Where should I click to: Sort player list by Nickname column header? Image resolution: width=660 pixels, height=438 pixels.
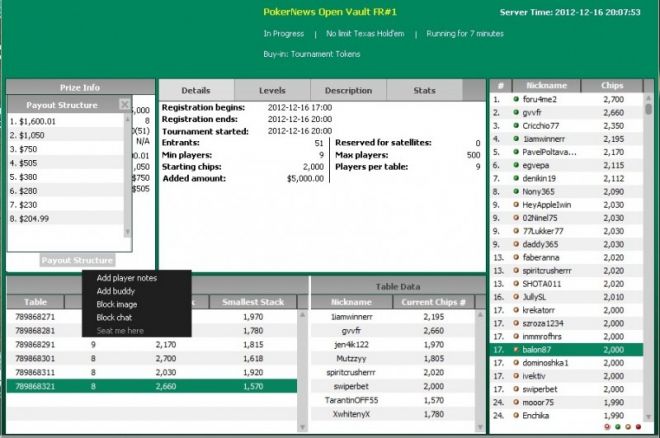pyautogui.click(x=546, y=85)
